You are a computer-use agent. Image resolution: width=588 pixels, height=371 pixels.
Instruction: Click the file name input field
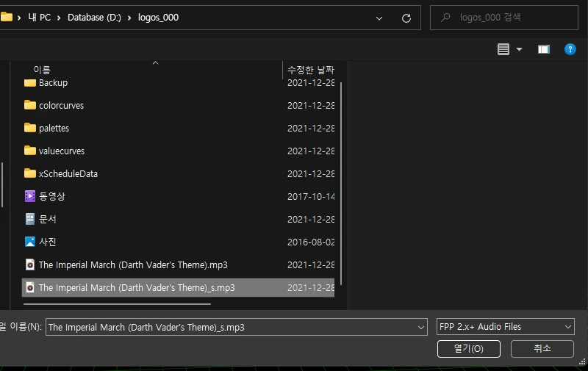(231, 327)
